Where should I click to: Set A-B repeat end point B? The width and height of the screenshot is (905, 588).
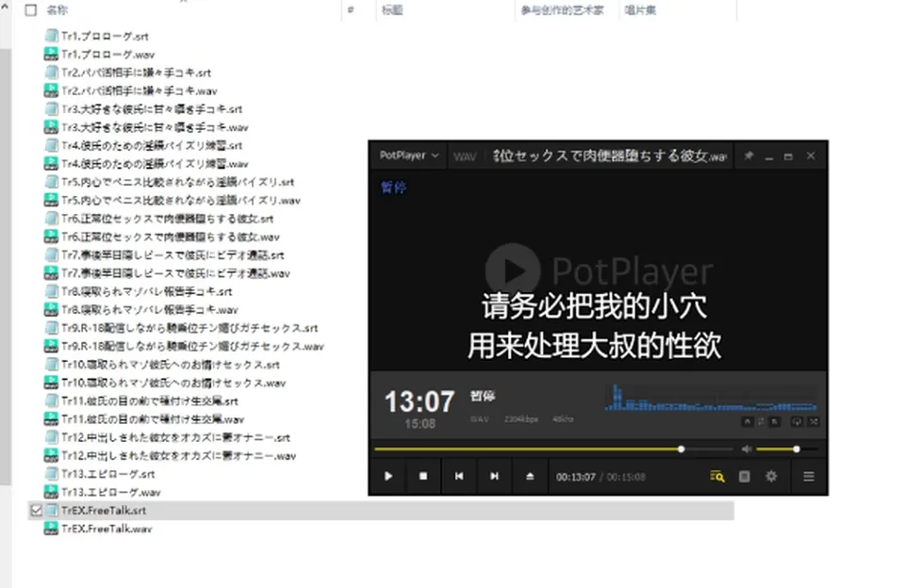click(x=775, y=422)
